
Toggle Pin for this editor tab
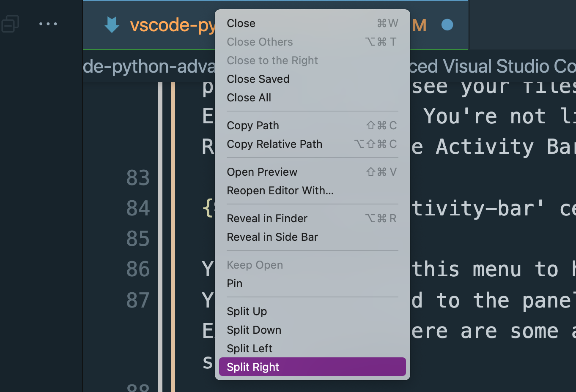(x=234, y=283)
